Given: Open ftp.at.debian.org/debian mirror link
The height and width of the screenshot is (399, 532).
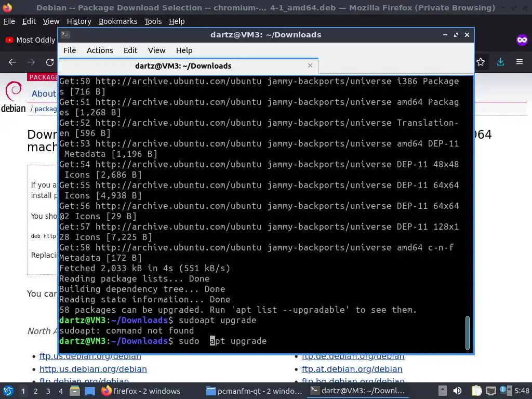Looking at the screenshot, I should click(352, 369).
